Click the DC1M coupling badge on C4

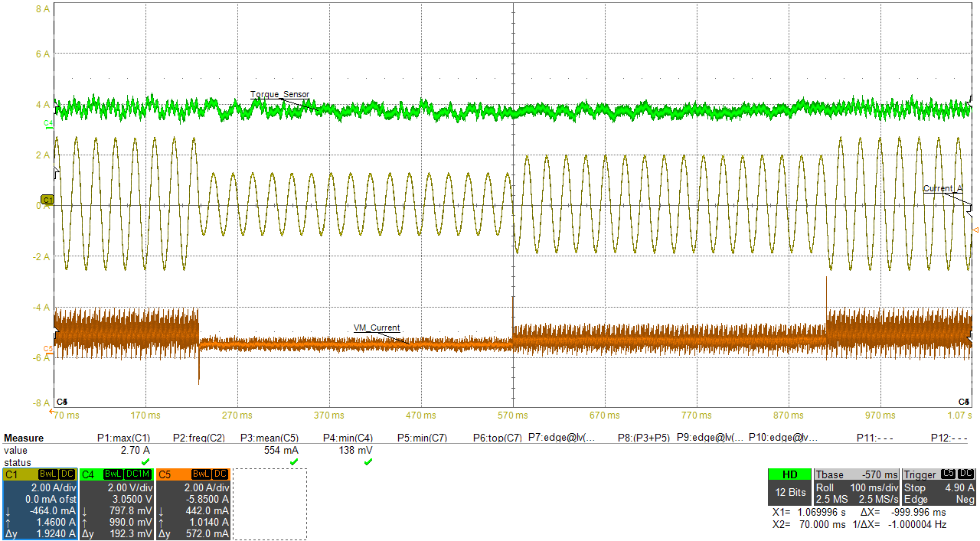(x=137, y=474)
